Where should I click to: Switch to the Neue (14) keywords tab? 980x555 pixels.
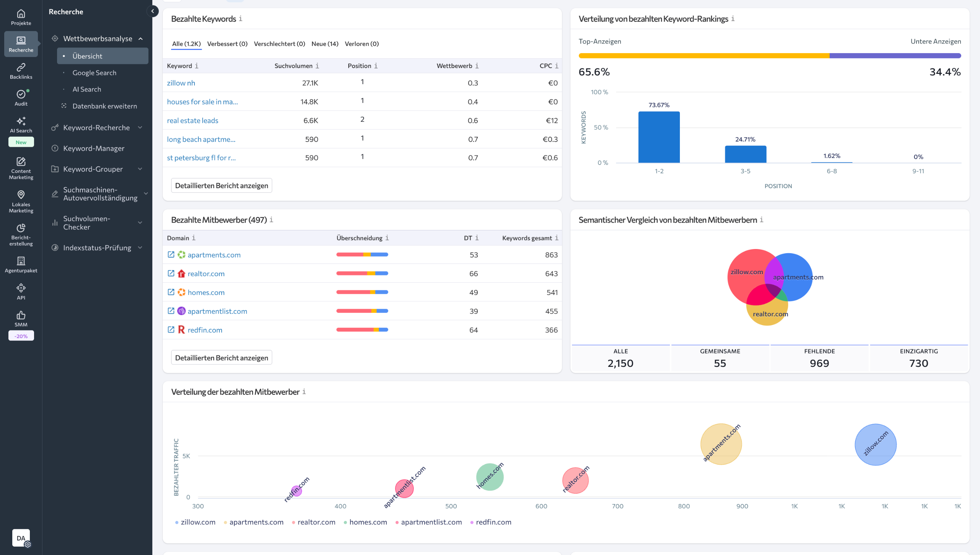tap(325, 44)
